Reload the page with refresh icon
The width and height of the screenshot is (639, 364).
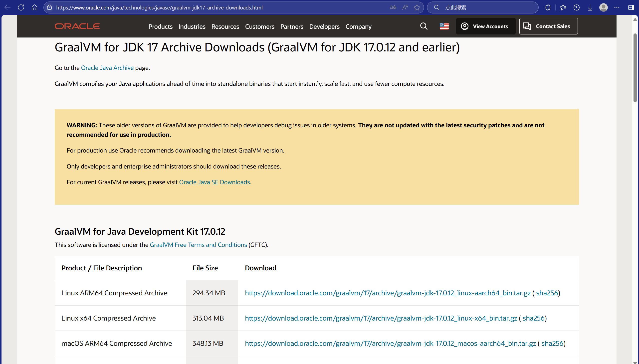[x=21, y=7]
